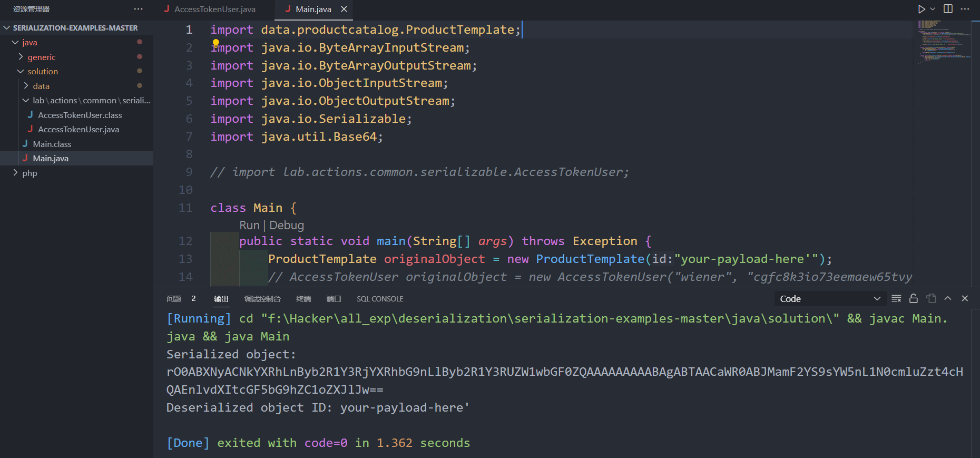Click the 'Serialized object:' output line
The width and height of the screenshot is (980, 458).
[231, 354]
